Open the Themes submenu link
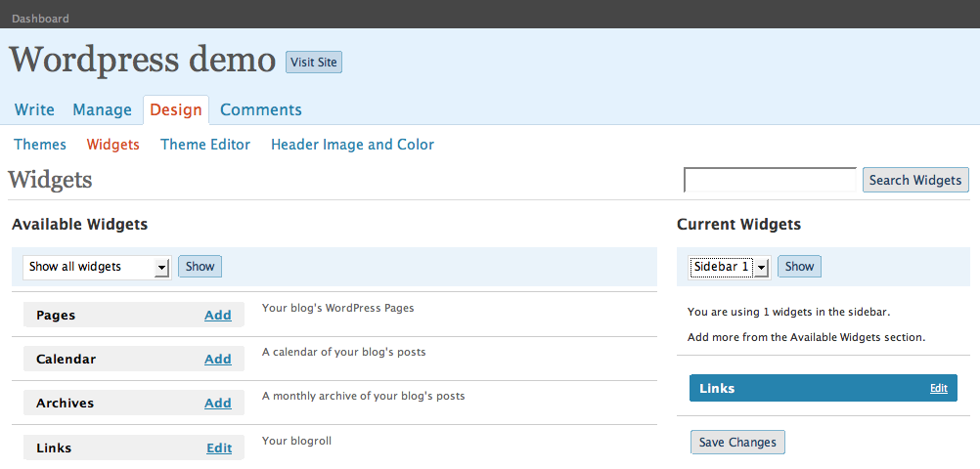Viewport: 980px width, 469px height. (x=40, y=145)
